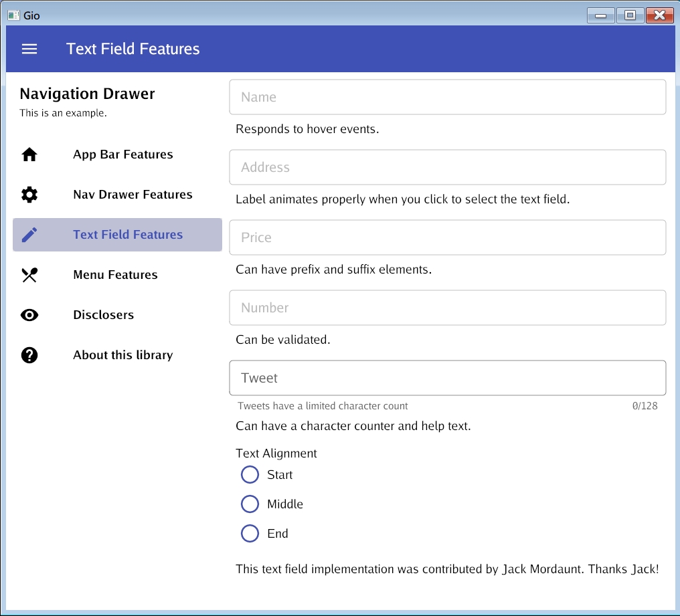680x616 pixels.
Task: Focus the Name text field
Action: pos(447,97)
